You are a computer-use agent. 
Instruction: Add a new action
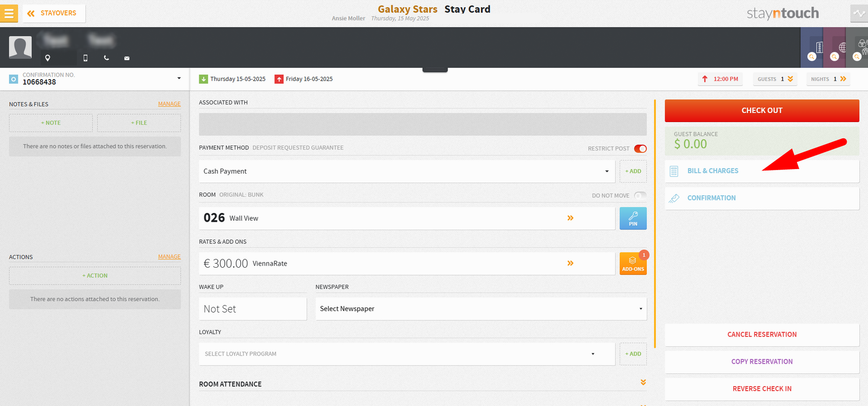95,276
